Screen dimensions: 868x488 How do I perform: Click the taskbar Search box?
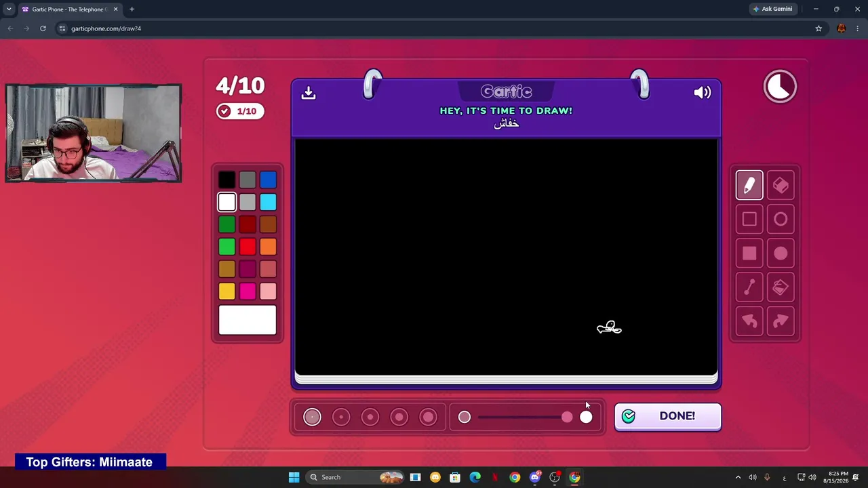click(x=355, y=477)
